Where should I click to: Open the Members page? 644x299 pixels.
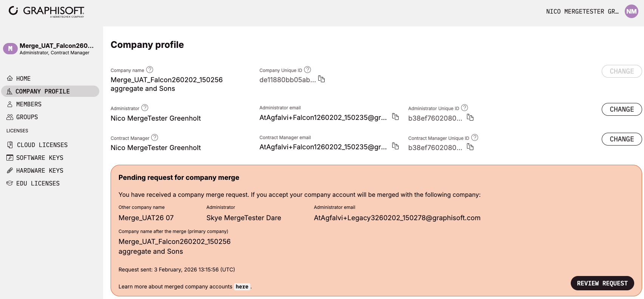[x=50, y=104]
